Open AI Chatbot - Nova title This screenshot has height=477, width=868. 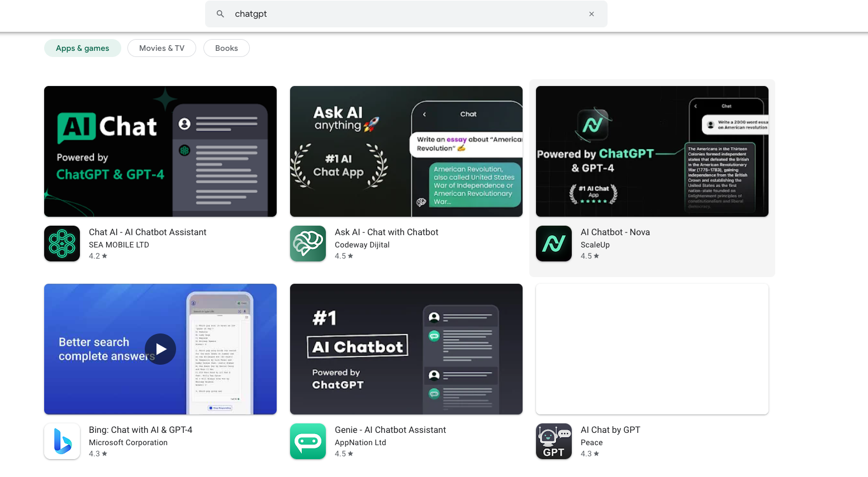tap(615, 232)
